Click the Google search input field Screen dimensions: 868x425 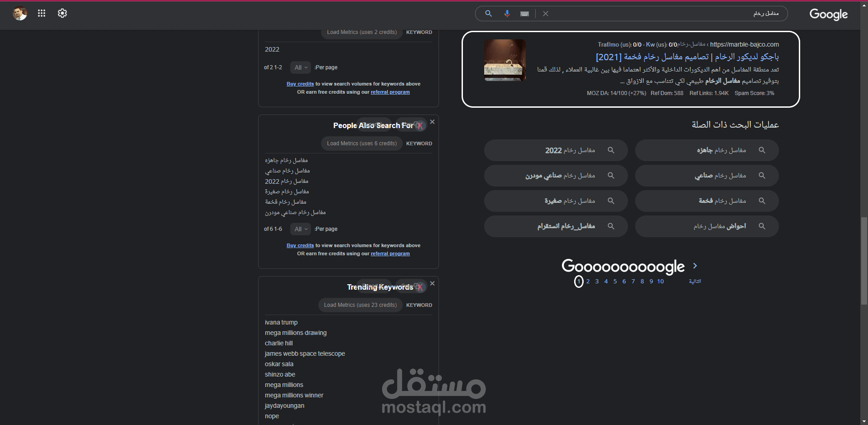point(665,14)
